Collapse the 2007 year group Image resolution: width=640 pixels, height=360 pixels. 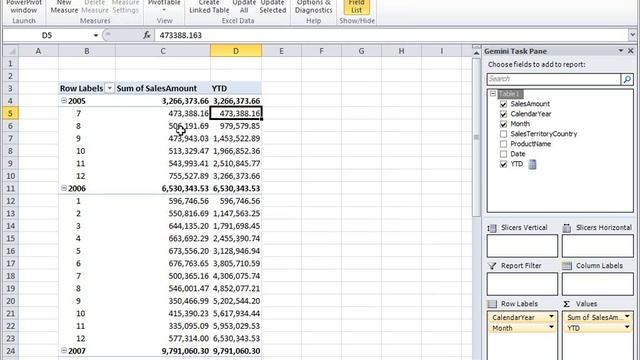point(64,351)
